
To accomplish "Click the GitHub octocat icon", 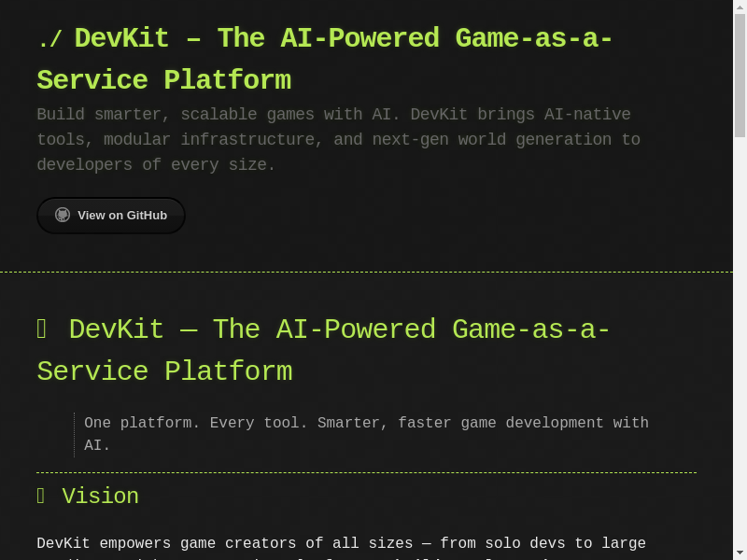I will 63,215.
